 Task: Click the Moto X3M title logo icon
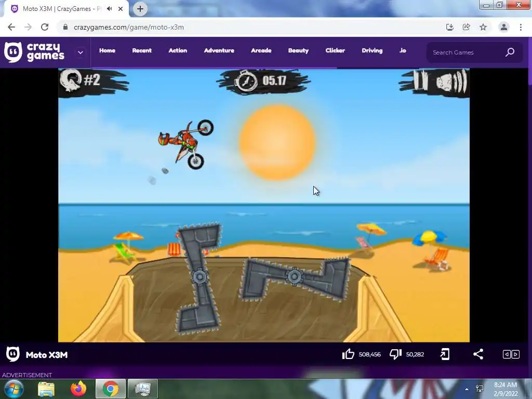point(13,354)
